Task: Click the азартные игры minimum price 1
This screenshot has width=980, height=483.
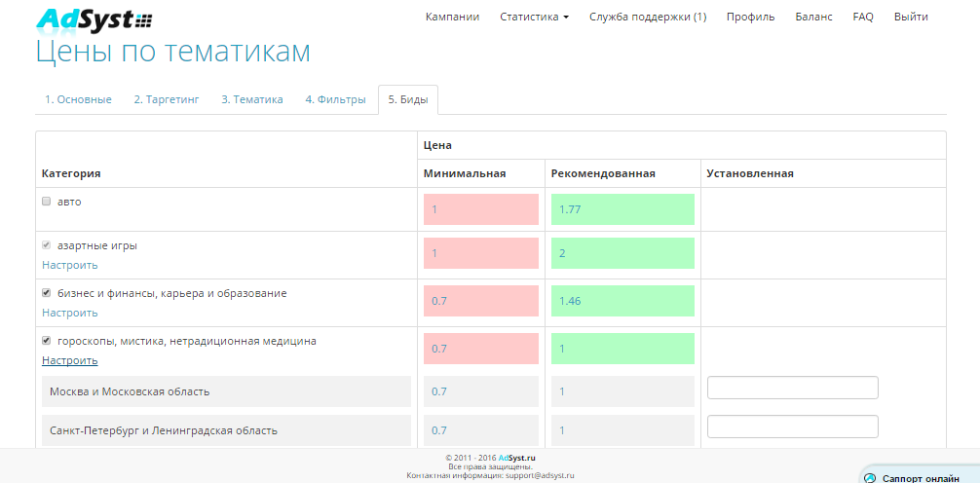Action: click(480, 253)
